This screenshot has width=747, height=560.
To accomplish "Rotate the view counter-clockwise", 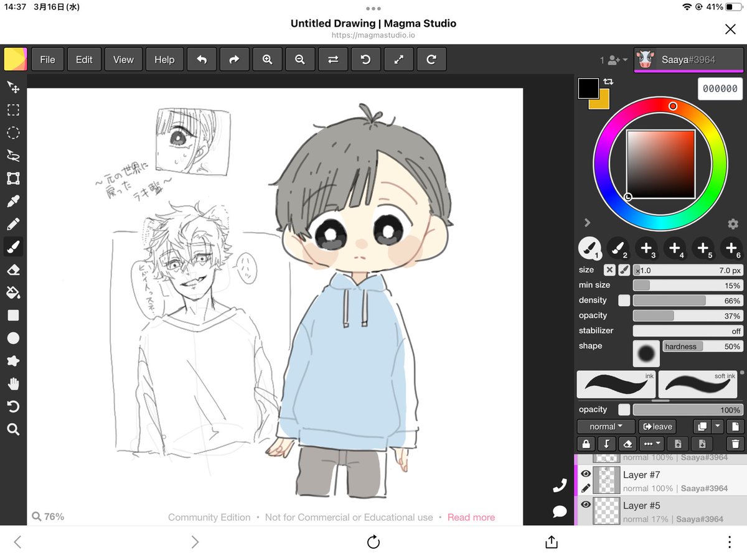I will click(x=366, y=60).
